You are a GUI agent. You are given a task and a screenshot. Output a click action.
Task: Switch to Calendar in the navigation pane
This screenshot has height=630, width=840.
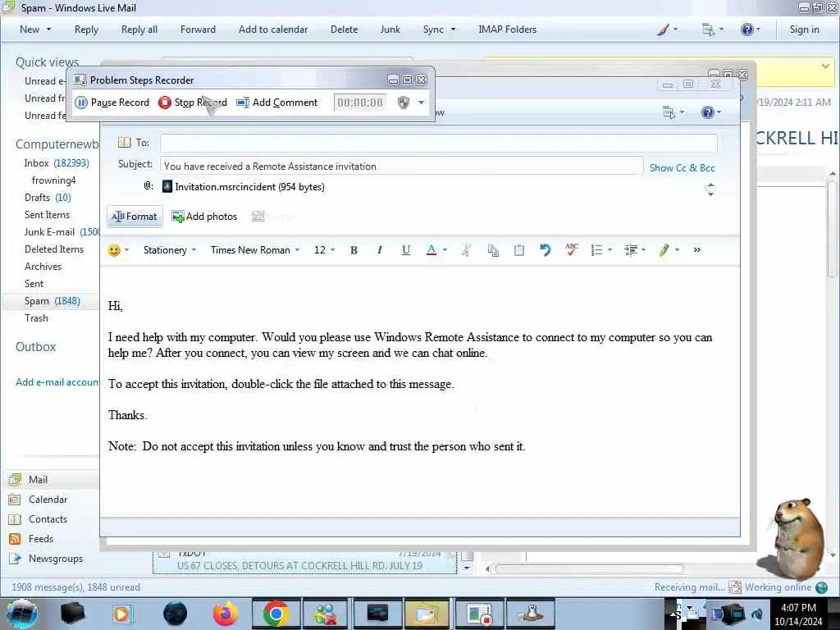(48, 500)
